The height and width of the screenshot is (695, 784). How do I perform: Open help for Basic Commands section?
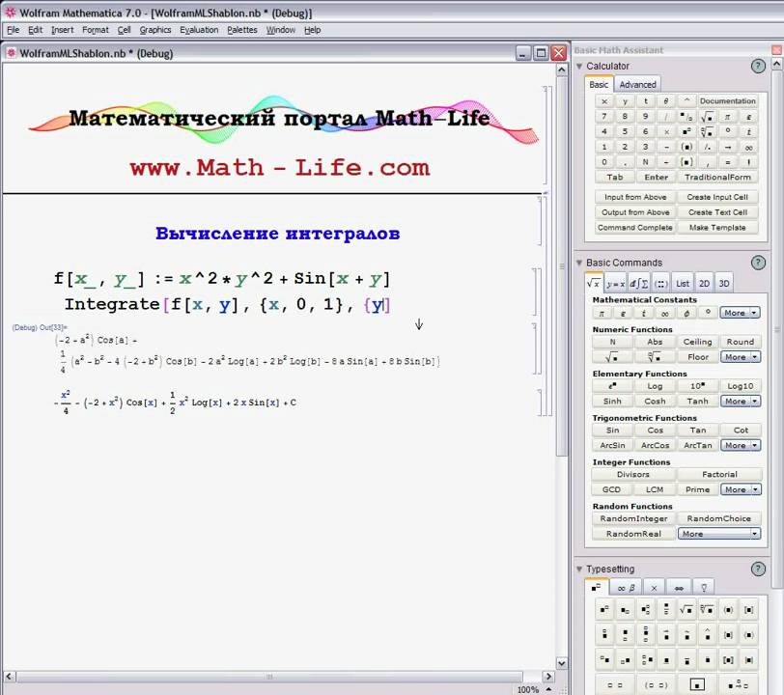pos(758,263)
